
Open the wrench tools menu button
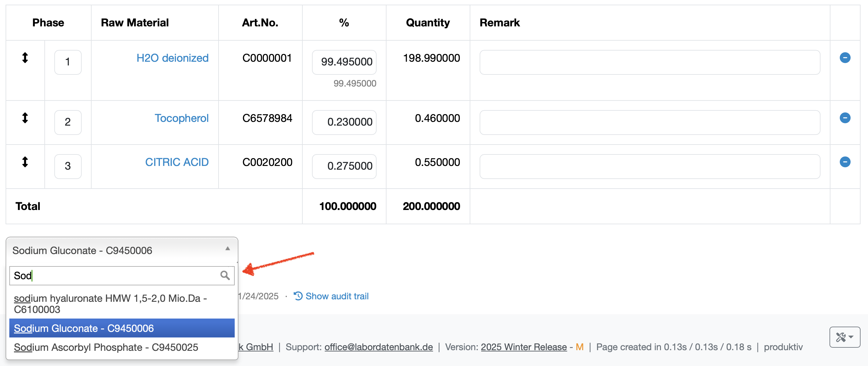[x=844, y=337]
